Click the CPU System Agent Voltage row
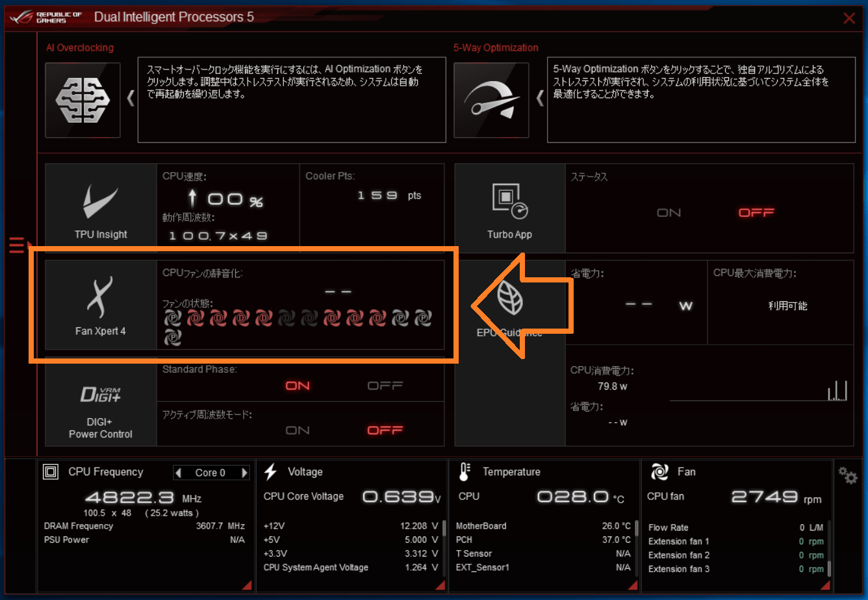Viewport: 868px width, 600px height. click(x=350, y=568)
